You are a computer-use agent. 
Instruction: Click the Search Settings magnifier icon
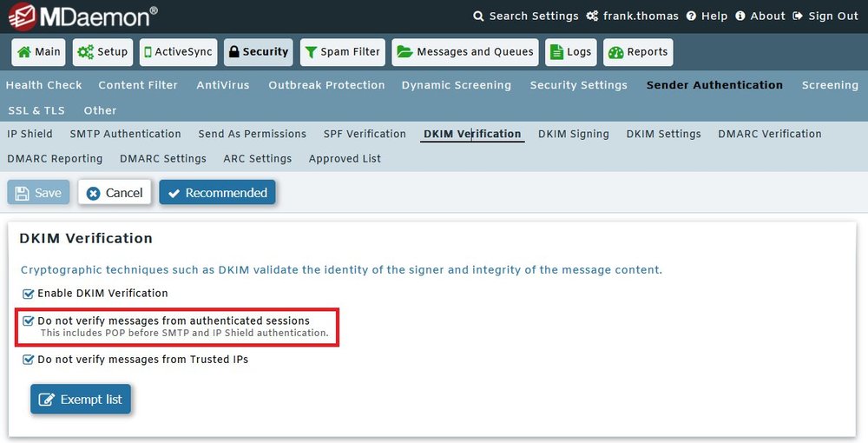(478, 16)
